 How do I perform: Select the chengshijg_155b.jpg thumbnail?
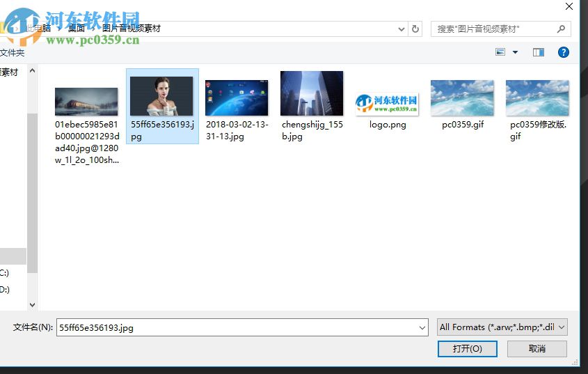[312, 93]
